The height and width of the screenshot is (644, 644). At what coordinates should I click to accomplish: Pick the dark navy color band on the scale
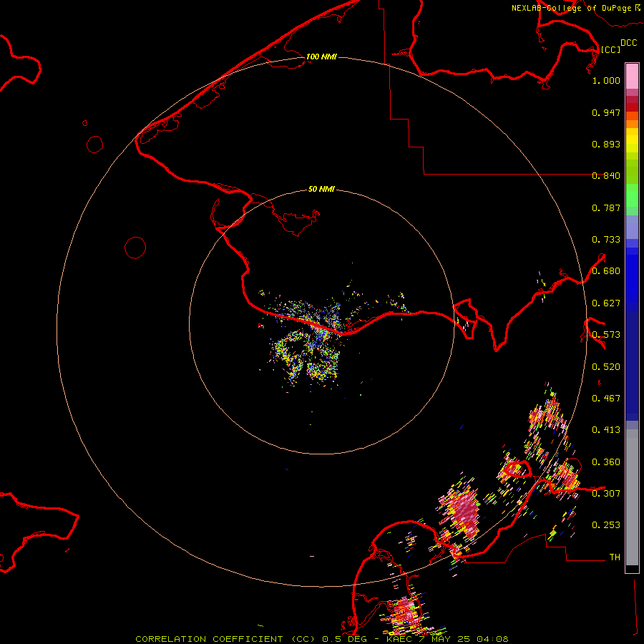point(632,362)
